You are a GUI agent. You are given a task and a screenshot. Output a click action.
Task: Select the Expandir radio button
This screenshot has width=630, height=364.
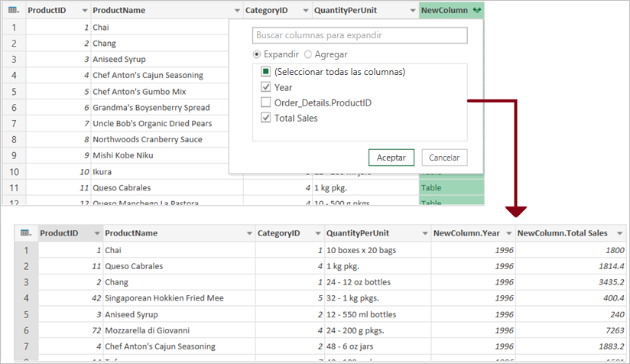tap(257, 54)
